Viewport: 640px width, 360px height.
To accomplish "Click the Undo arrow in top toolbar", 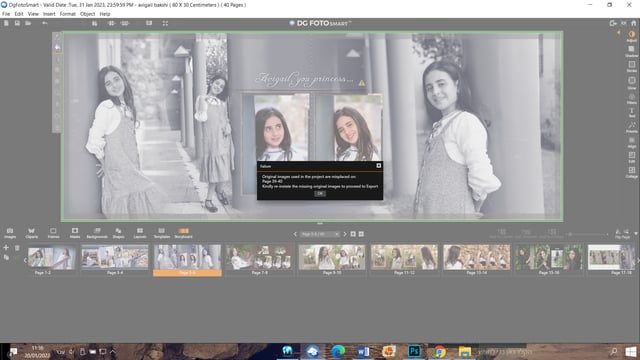I will click(45, 23).
